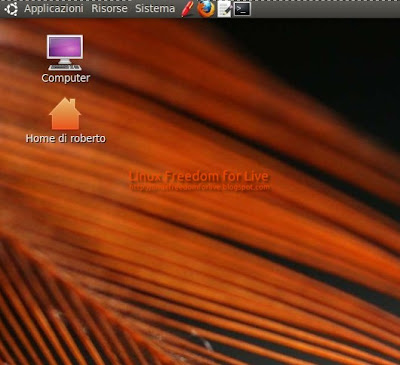Open the Applicazioni menu
The height and width of the screenshot is (365, 400).
coord(54,9)
